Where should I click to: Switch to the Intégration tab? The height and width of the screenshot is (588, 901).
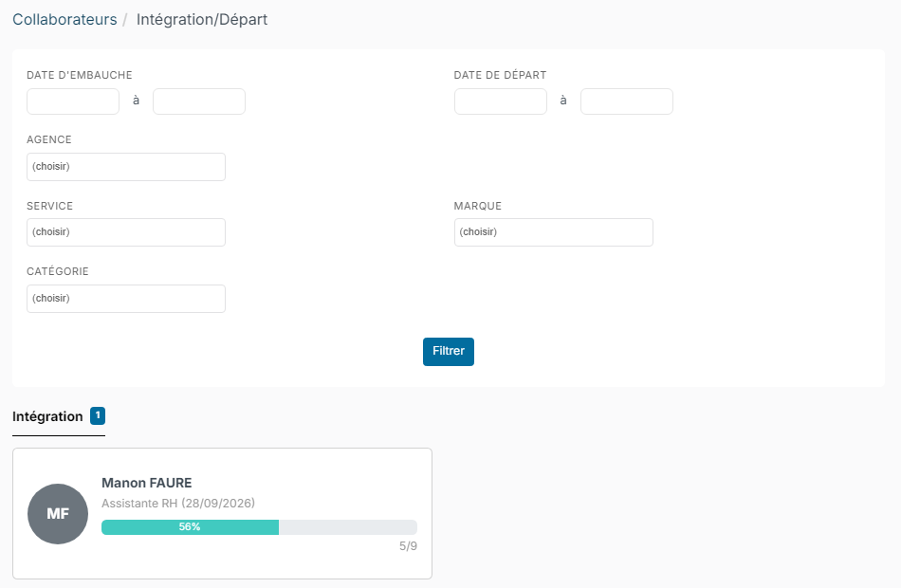click(x=59, y=416)
